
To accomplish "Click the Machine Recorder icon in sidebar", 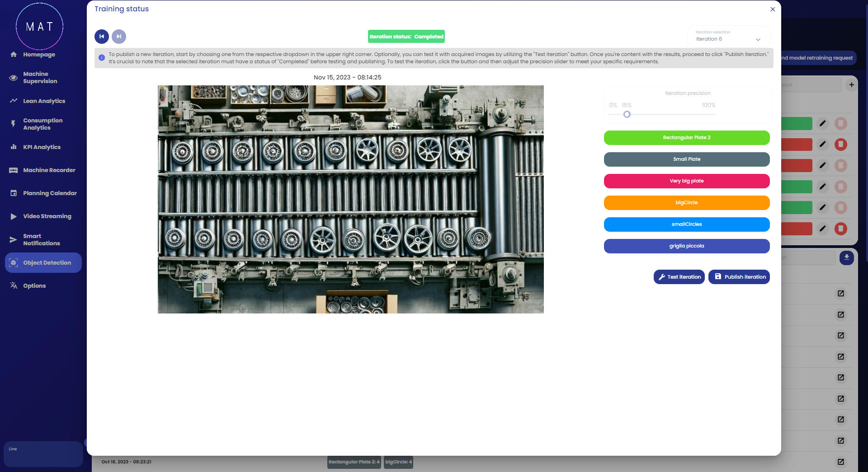I will (14, 170).
